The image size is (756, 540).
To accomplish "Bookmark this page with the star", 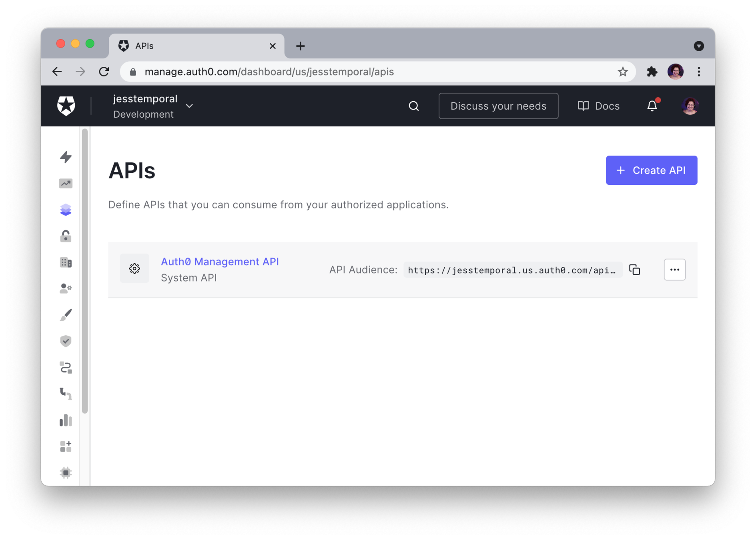I will 622,72.
